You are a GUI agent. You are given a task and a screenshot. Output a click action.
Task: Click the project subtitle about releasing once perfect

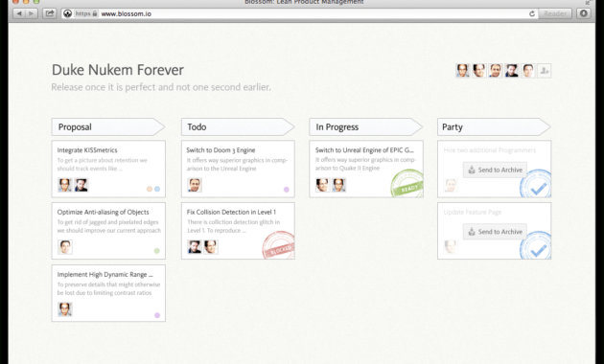pos(161,87)
